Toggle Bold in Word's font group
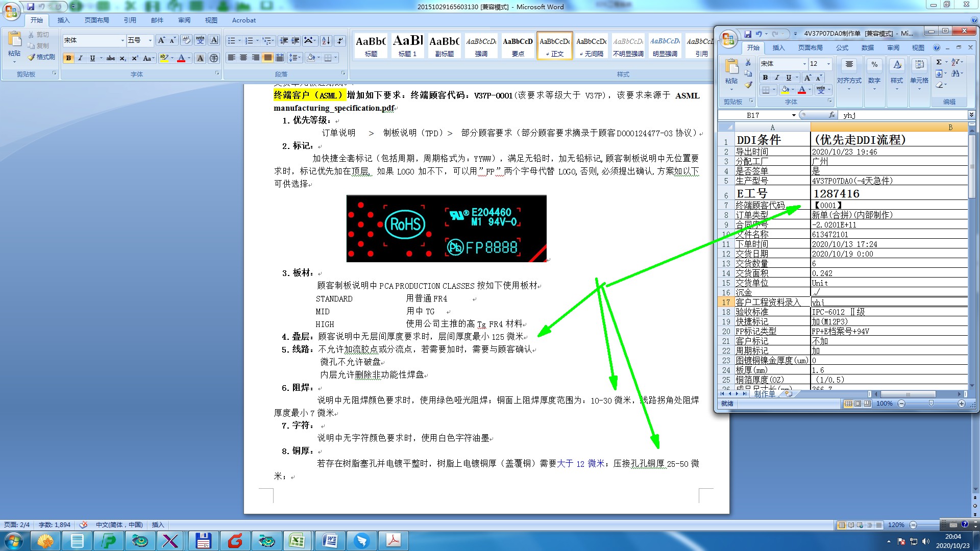 coord(68,58)
